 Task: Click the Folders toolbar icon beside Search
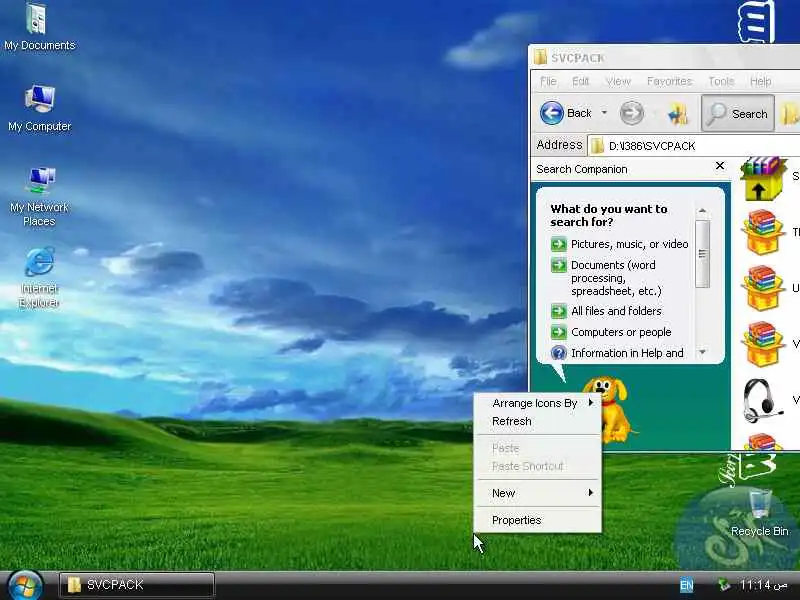[790, 113]
